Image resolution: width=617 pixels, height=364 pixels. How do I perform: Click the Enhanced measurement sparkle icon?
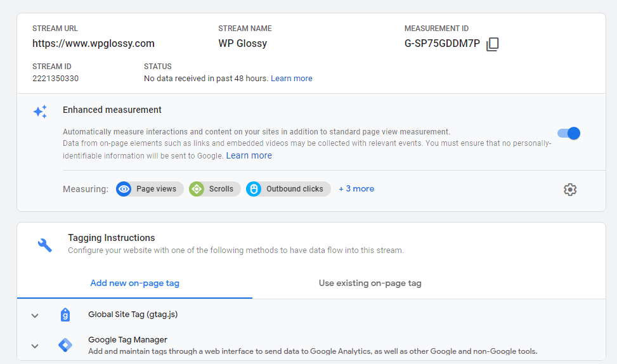tap(40, 112)
